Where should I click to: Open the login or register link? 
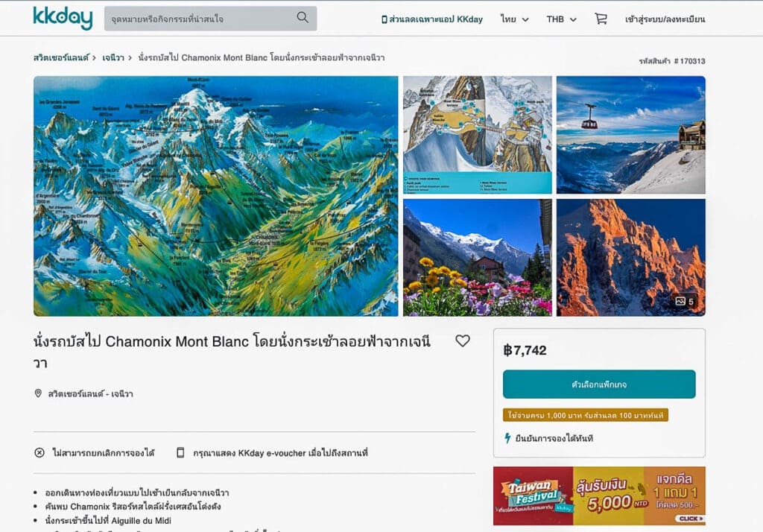tap(665, 19)
